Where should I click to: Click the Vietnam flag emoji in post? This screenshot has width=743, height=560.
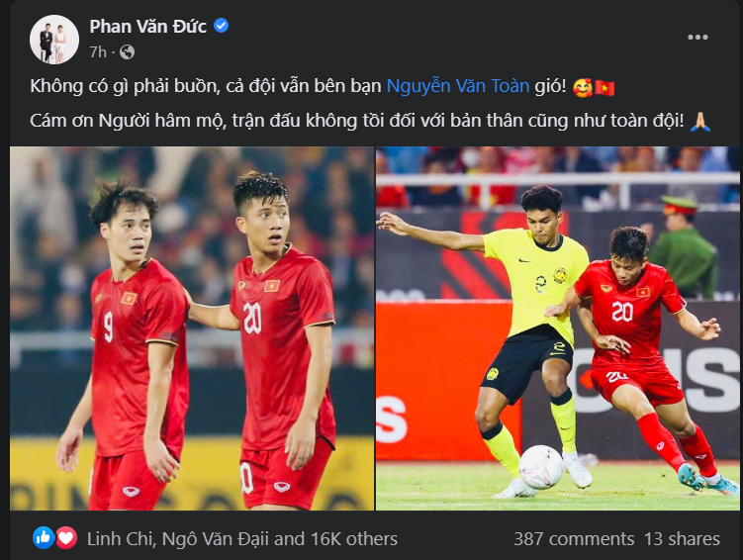(x=604, y=88)
